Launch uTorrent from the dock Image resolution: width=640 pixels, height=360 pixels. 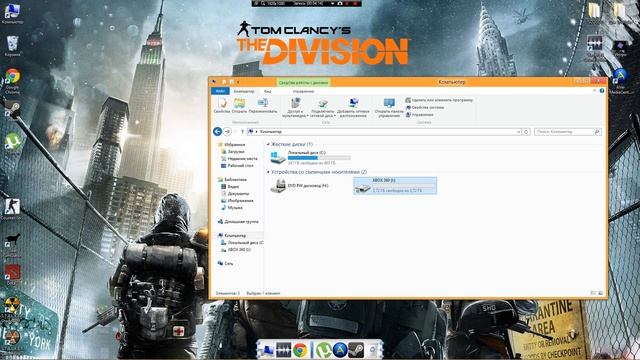pyautogui.click(x=324, y=350)
